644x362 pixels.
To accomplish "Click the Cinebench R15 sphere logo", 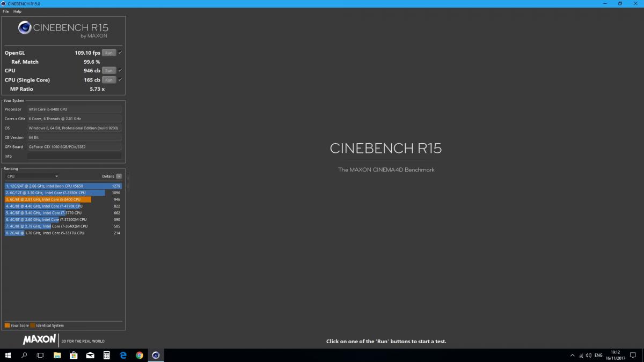I will click(x=25, y=28).
